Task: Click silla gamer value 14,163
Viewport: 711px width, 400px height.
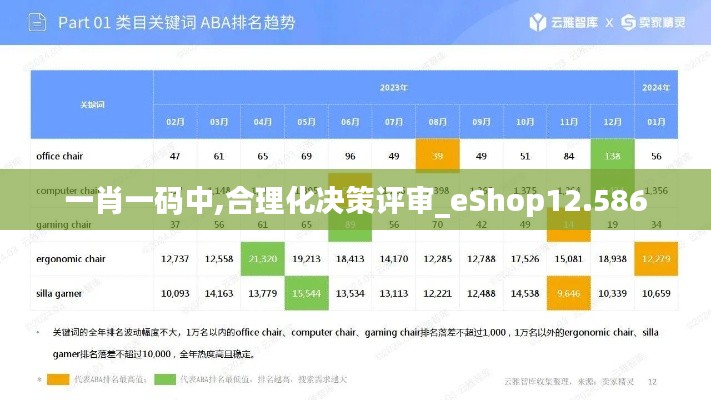Action: point(219,293)
